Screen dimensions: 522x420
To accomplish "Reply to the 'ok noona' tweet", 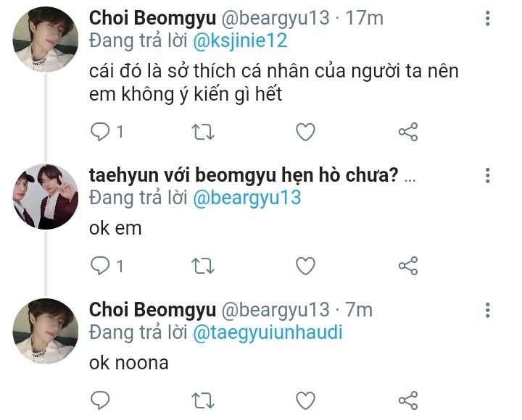I will 99,399.
